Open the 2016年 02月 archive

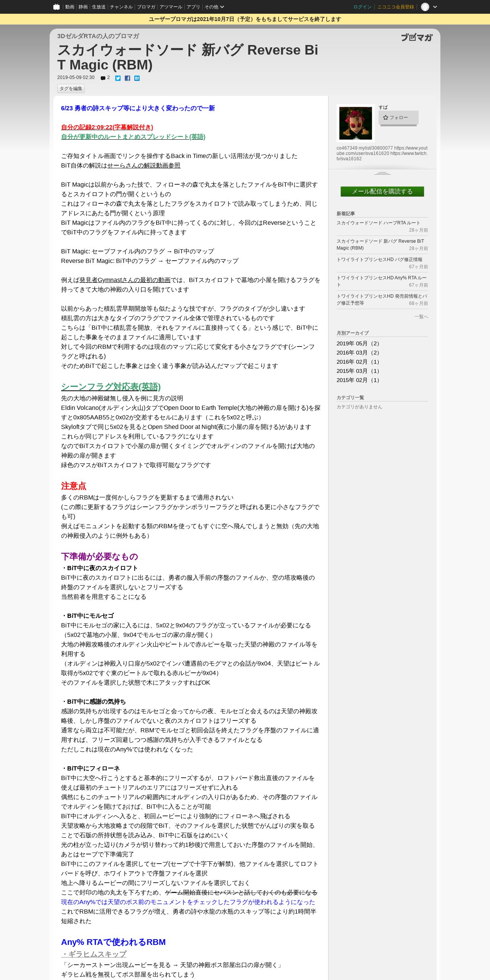(359, 362)
